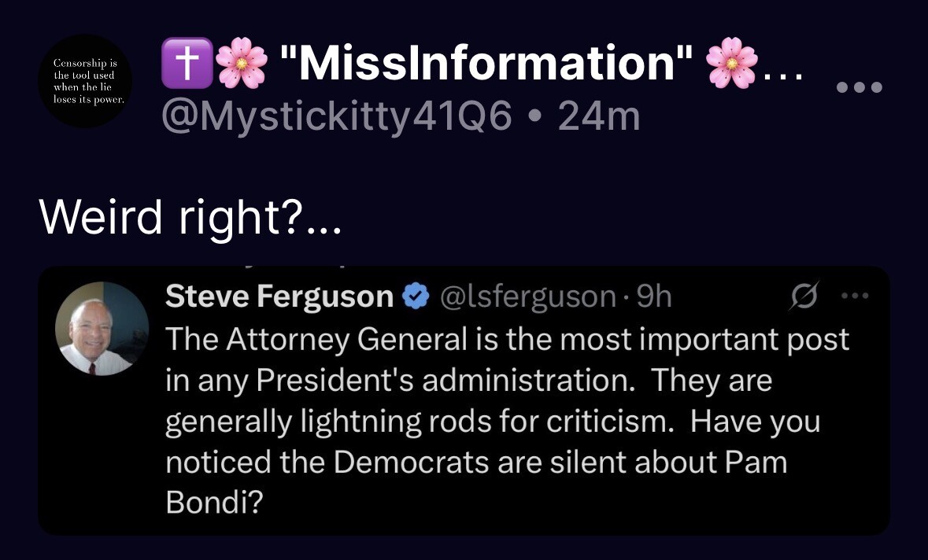The image size is (928, 560).
Task: Click the cherry blossom emoji after "MissInformation"
Action: [732, 63]
